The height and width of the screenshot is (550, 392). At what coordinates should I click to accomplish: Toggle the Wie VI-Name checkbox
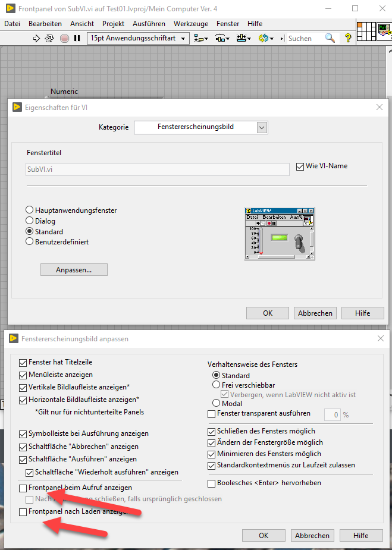point(299,166)
